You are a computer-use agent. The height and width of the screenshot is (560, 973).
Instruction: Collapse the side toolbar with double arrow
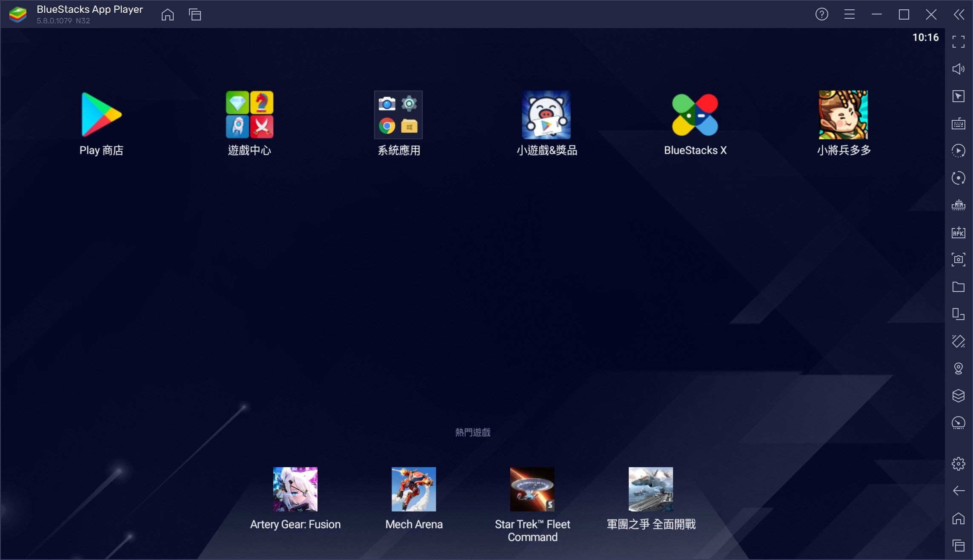click(959, 14)
